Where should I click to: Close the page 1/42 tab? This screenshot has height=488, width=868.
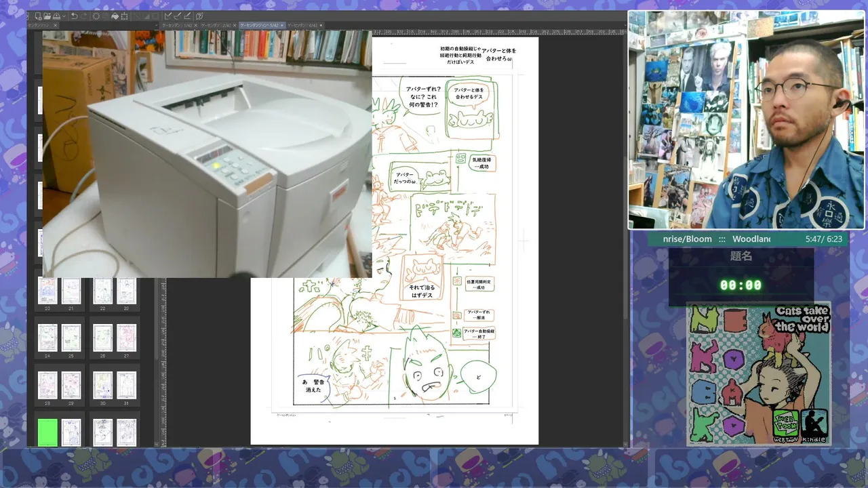point(195,25)
